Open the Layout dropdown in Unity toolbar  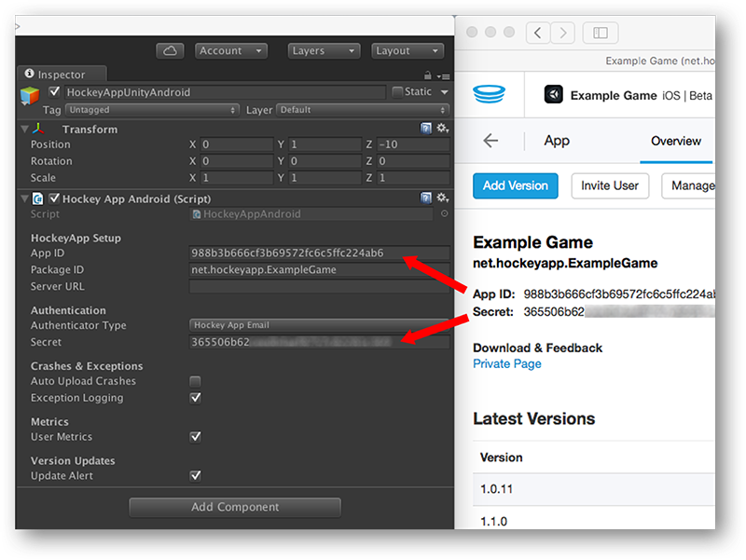408,51
